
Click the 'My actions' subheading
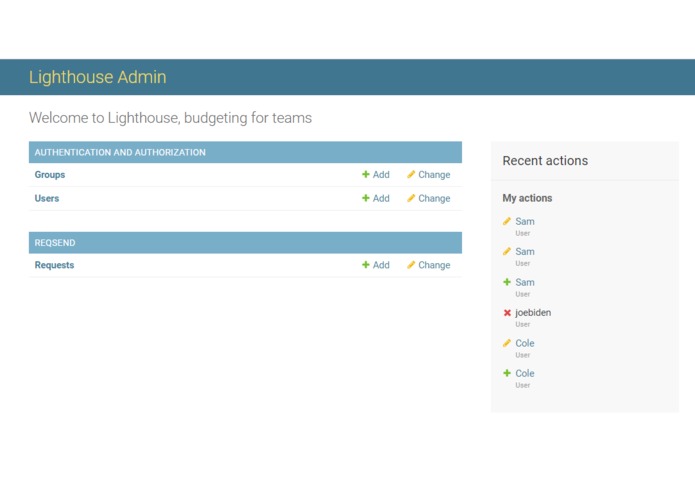(527, 198)
